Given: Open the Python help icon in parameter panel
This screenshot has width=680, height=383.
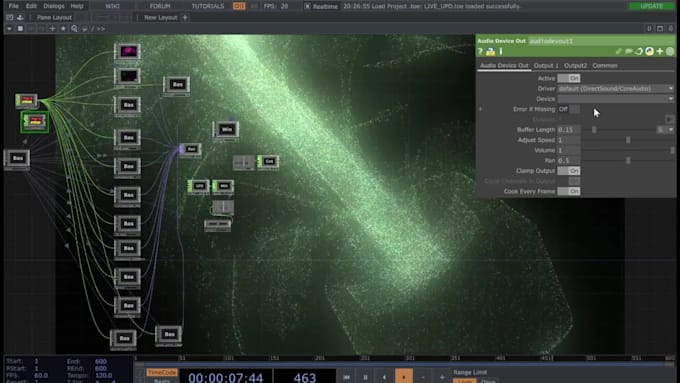Looking at the screenshot, I should (490, 52).
